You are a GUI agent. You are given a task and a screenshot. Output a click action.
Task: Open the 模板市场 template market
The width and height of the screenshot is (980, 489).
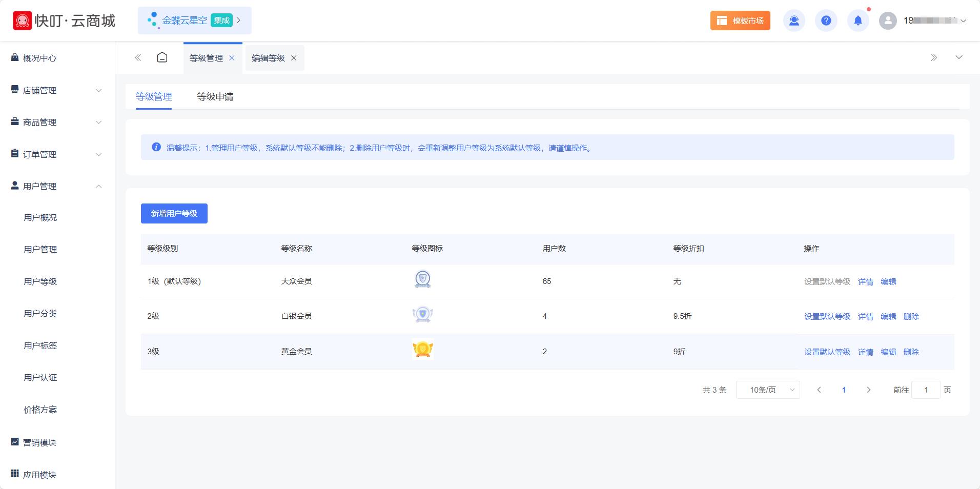(740, 21)
